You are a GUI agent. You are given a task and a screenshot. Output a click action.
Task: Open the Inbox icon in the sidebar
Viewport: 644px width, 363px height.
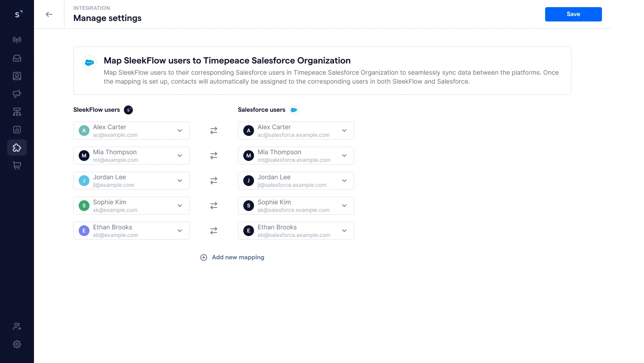(x=17, y=58)
